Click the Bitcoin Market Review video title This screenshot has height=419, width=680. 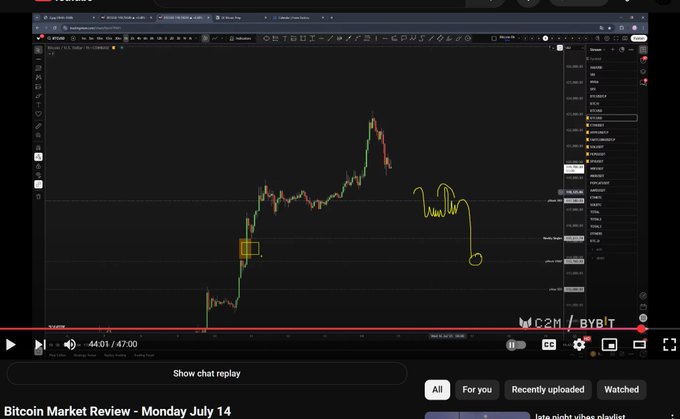click(x=118, y=411)
